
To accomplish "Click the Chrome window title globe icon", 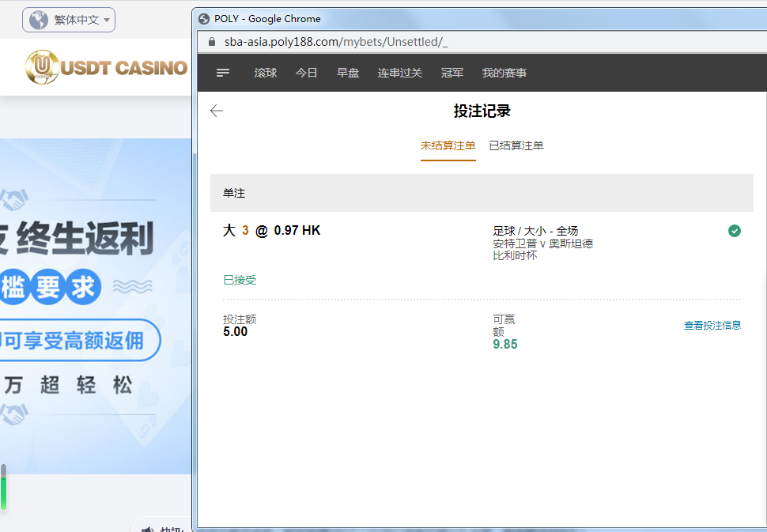I will pyautogui.click(x=204, y=19).
